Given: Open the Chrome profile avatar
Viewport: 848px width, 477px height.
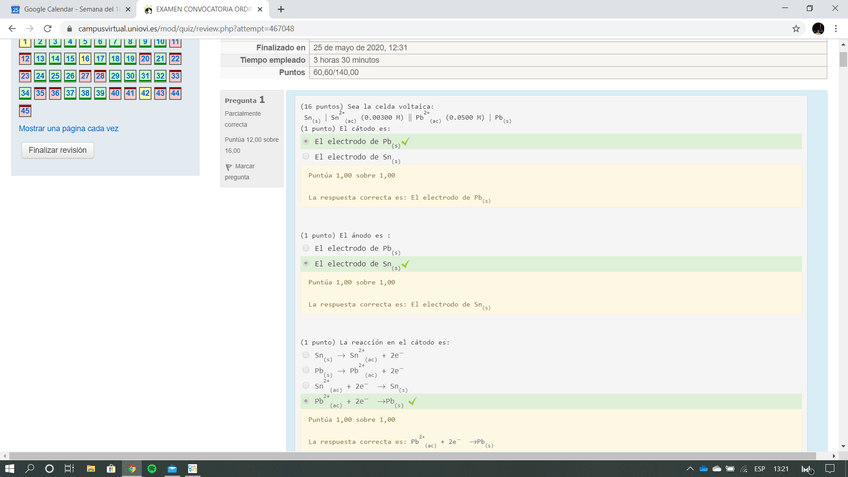Looking at the screenshot, I should [818, 29].
